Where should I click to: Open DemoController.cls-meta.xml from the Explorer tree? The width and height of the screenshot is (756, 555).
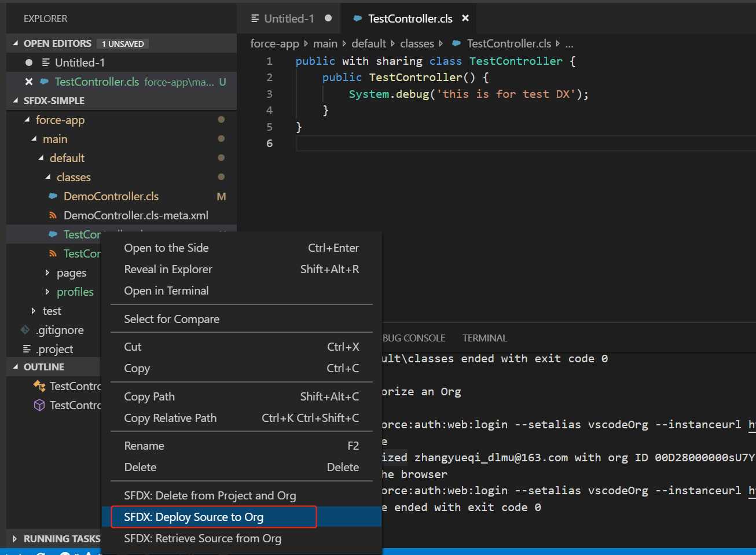(x=136, y=215)
